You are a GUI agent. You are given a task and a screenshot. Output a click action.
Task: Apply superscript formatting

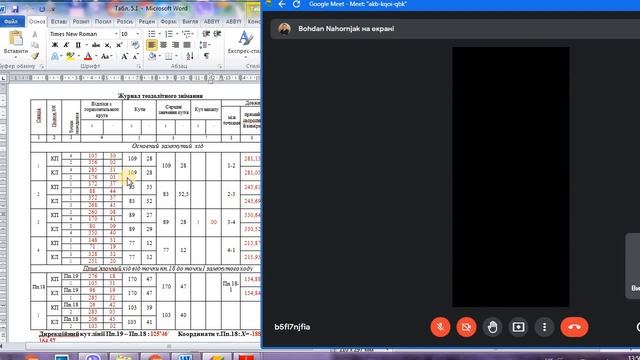119,45
